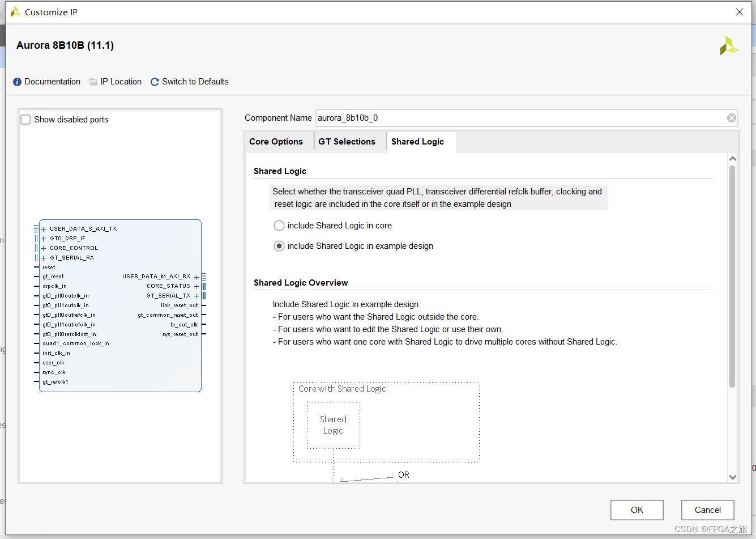
Task: Click the gt0_pll0refclklost_in port label
Action: pyautogui.click(x=69, y=334)
